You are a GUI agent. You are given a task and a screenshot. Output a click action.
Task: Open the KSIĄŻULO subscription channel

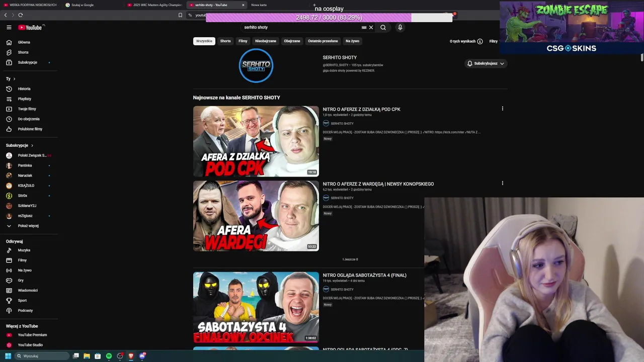(x=26, y=186)
